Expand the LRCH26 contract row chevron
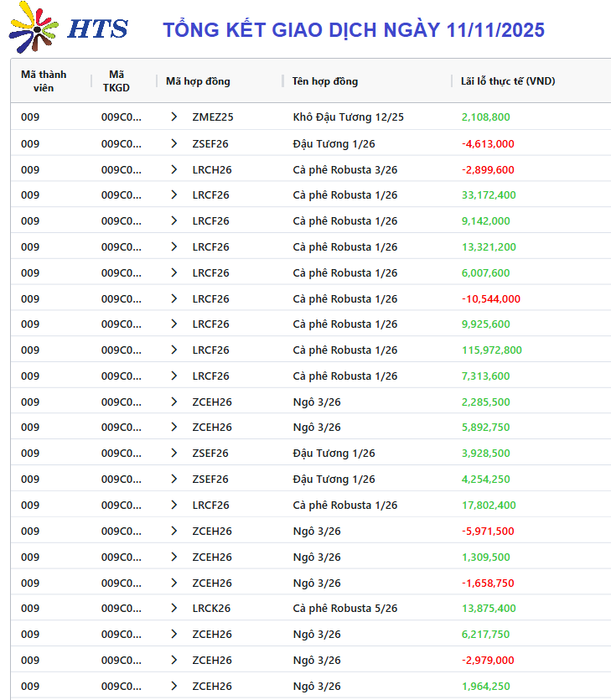 click(x=173, y=169)
